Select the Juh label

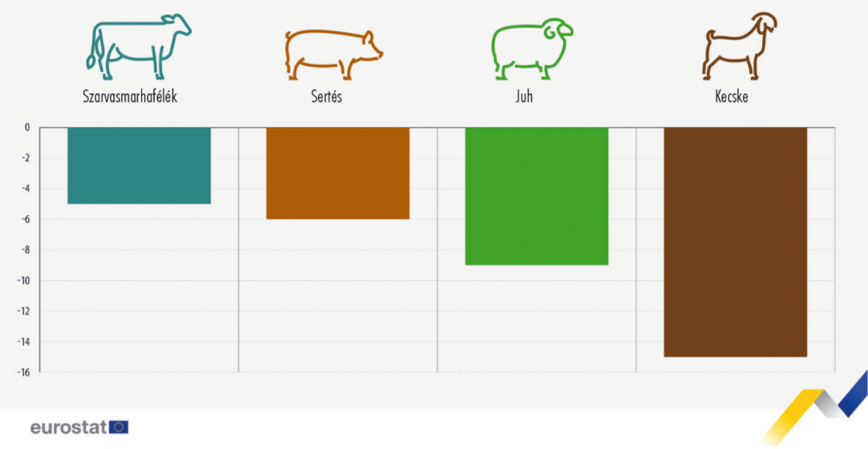tap(524, 97)
